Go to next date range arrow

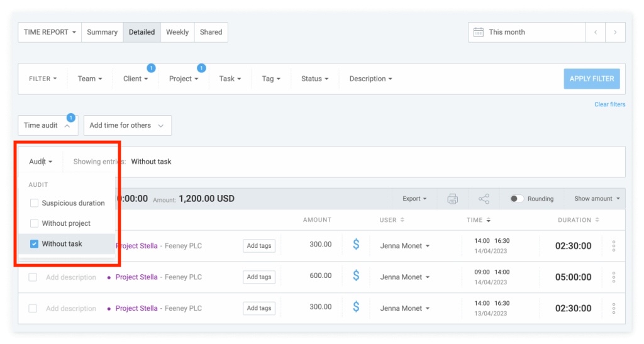pos(615,32)
